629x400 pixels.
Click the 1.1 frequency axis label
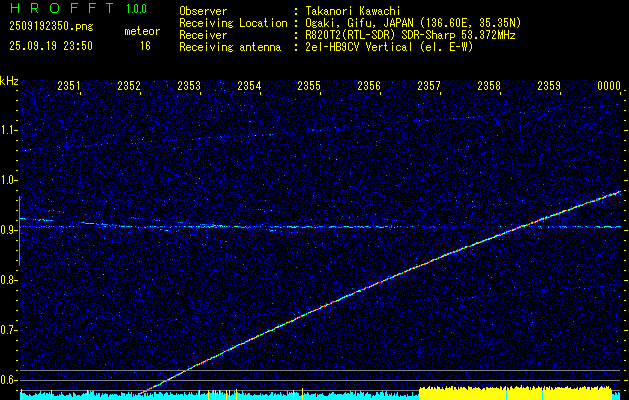9,130
